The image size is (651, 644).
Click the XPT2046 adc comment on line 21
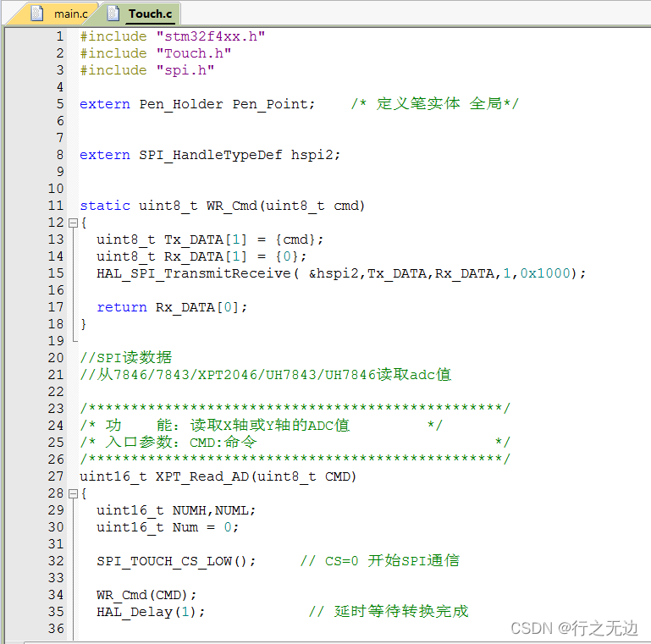coord(265,375)
